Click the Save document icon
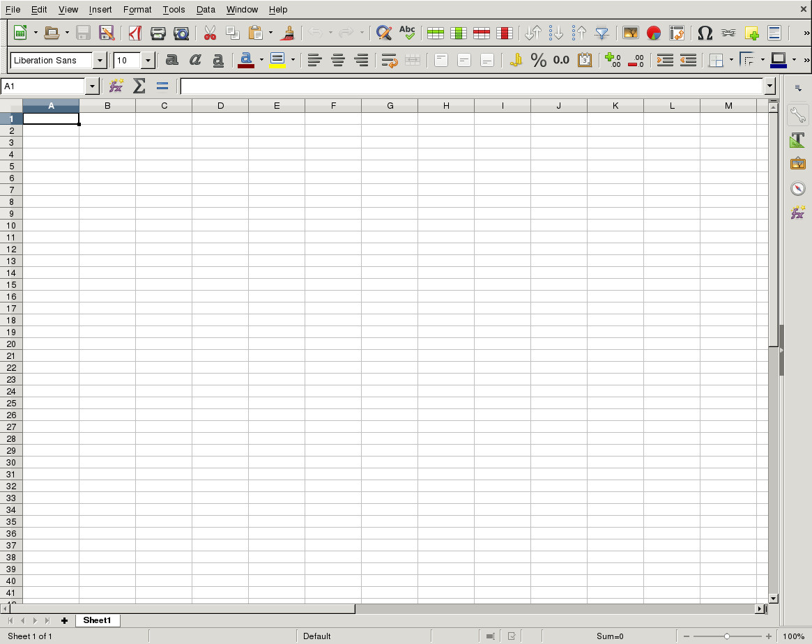812x644 pixels. click(x=84, y=33)
